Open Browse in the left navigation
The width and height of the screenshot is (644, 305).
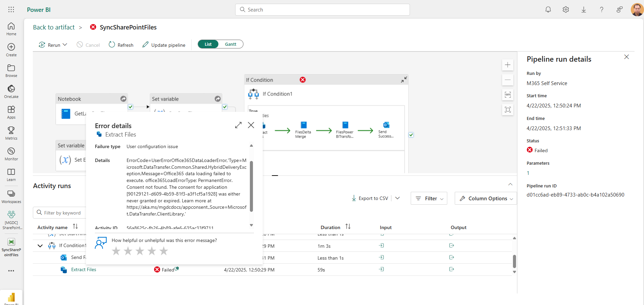coord(11,71)
